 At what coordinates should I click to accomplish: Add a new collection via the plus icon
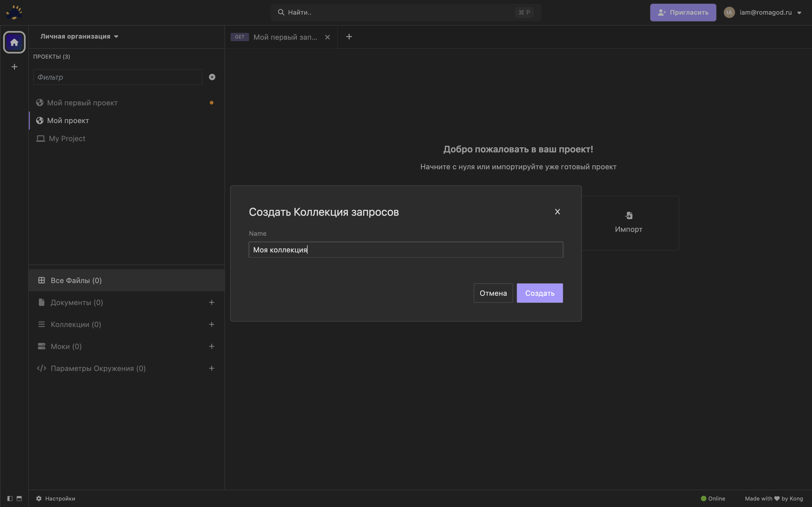tap(211, 324)
